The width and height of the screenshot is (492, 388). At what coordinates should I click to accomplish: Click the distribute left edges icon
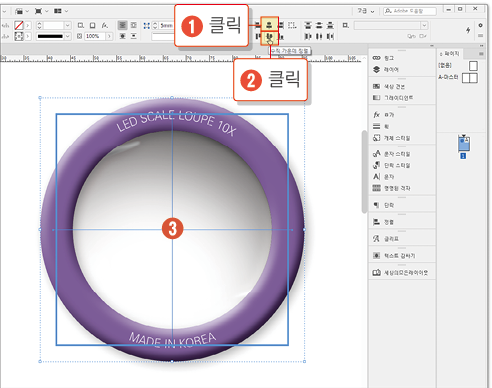tap(308, 36)
